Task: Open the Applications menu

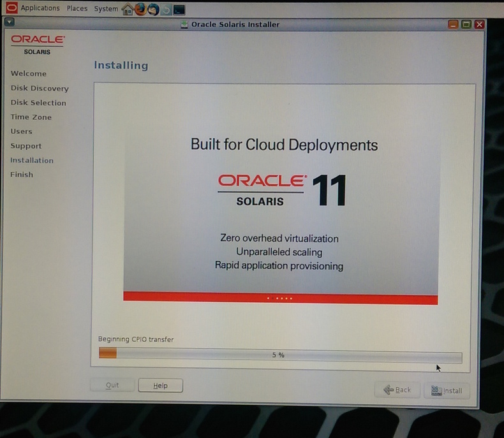Action: pos(40,8)
